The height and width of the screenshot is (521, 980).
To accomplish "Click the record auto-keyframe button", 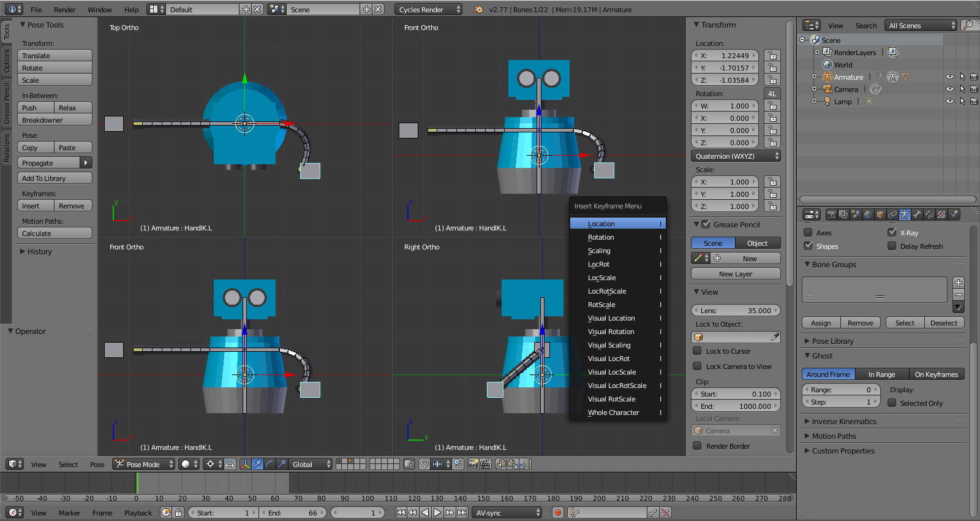I will tap(557, 512).
